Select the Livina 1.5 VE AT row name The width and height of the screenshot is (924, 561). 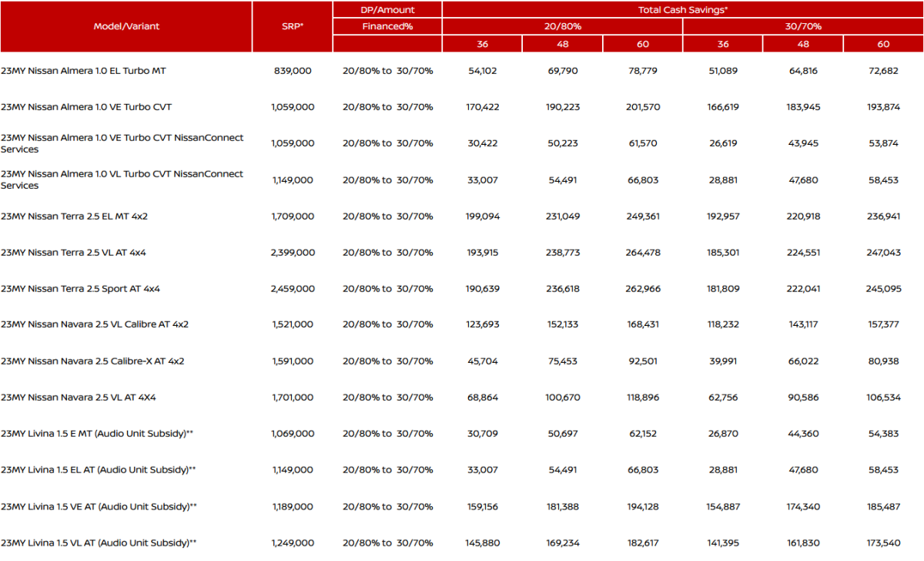[x=99, y=506]
